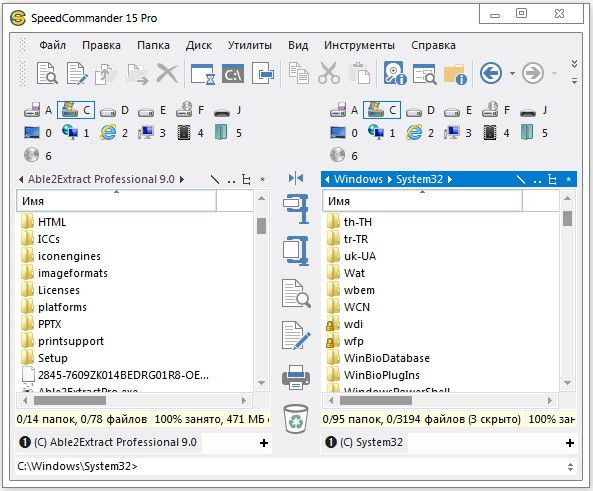Open location 4 icon in the right panel
The image size is (593, 491).
pyautogui.click(x=496, y=133)
